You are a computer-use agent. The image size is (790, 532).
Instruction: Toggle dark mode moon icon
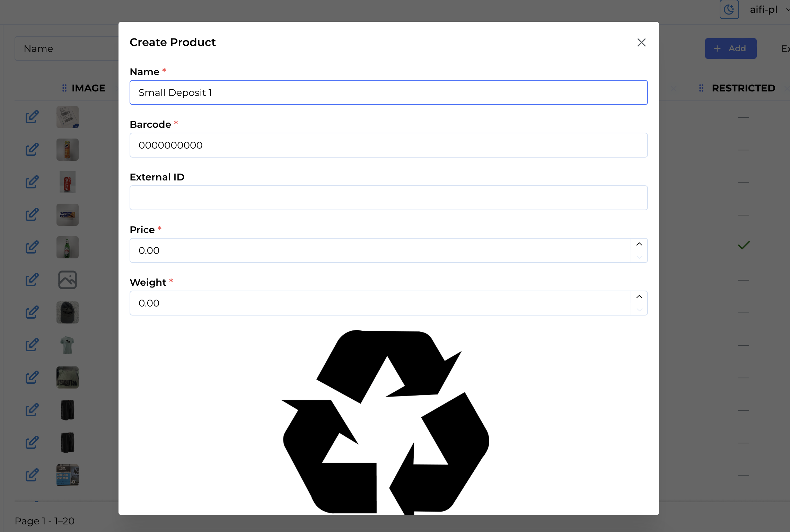coord(729,9)
